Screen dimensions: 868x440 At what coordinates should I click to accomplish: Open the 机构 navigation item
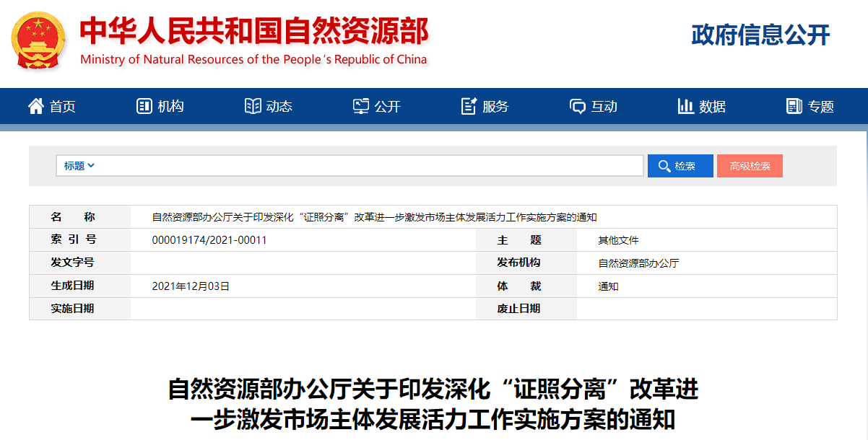(x=160, y=107)
